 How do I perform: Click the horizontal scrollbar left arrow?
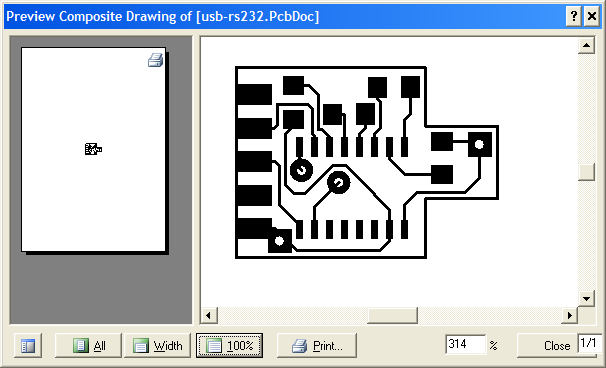(x=209, y=315)
